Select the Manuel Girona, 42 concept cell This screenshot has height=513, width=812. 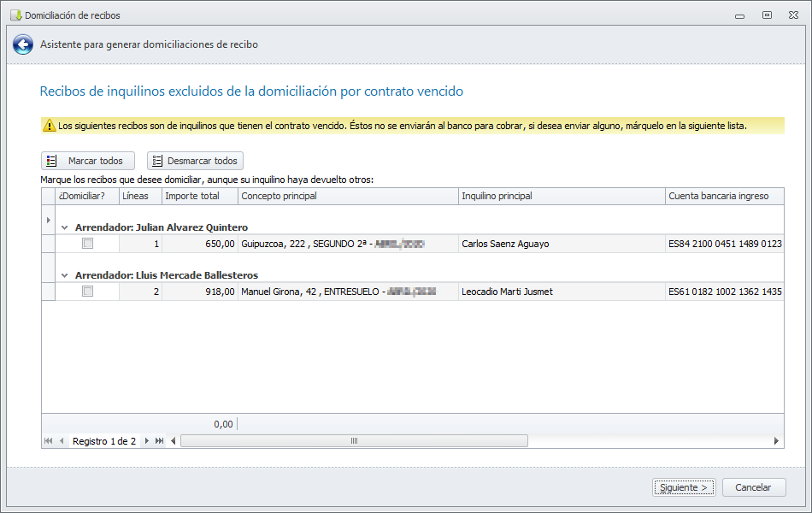(348, 292)
